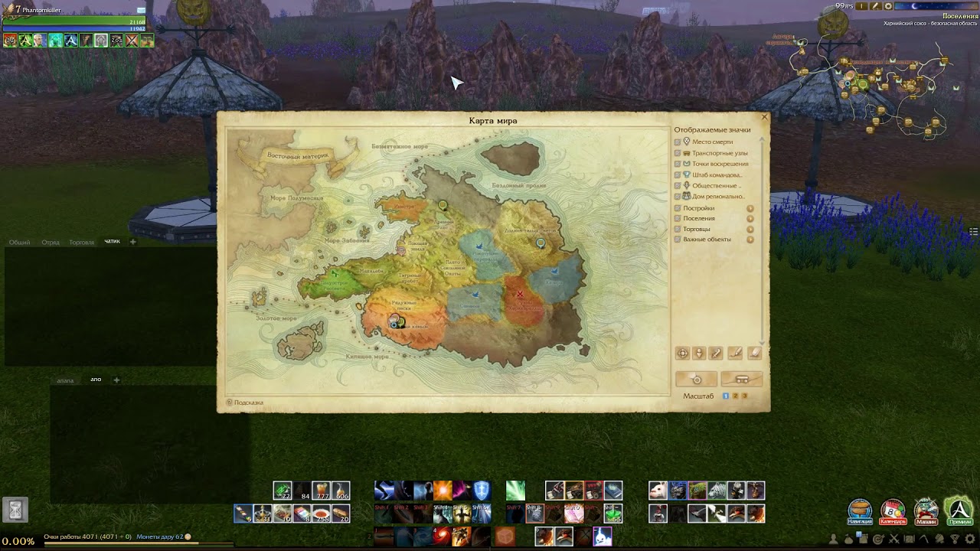Click the red swirl skill slot 4
980x551 pixels.
[442, 536]
